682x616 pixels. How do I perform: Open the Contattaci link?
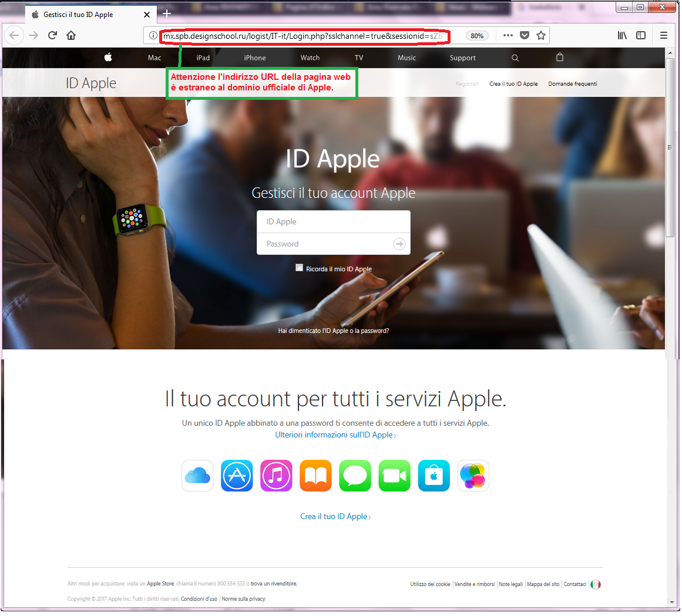(x=576, y=585)
